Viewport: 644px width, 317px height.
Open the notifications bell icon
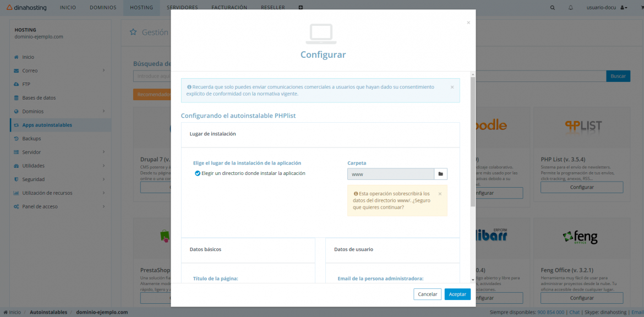pyautogui.click(x=570, y=7)
